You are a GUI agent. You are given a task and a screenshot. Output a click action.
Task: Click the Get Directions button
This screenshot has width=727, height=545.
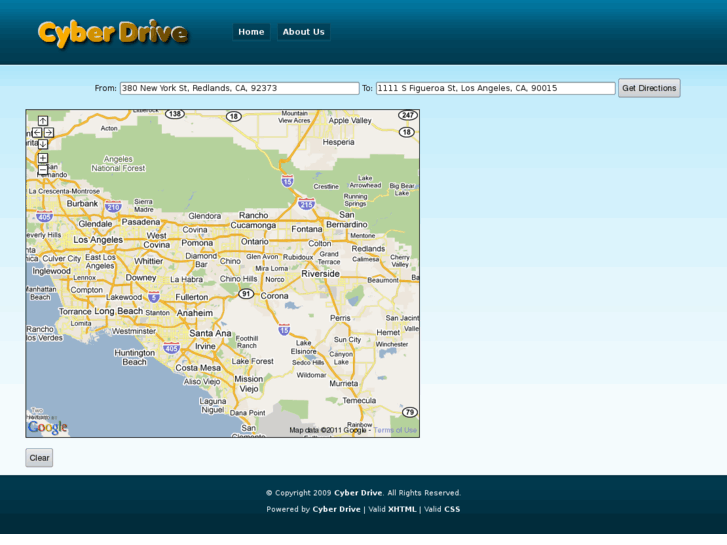pyautogui.click(x=649, y=88)
